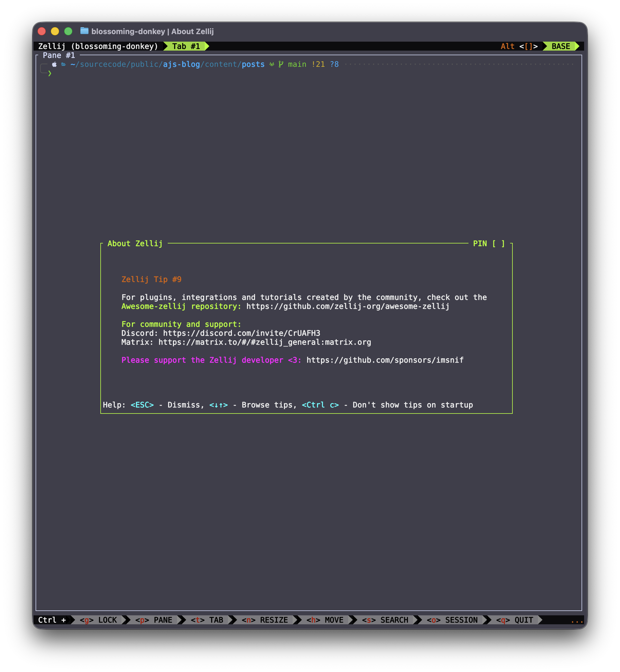Click the GitHub sponsors imsnif link

[x=385, y=360]
